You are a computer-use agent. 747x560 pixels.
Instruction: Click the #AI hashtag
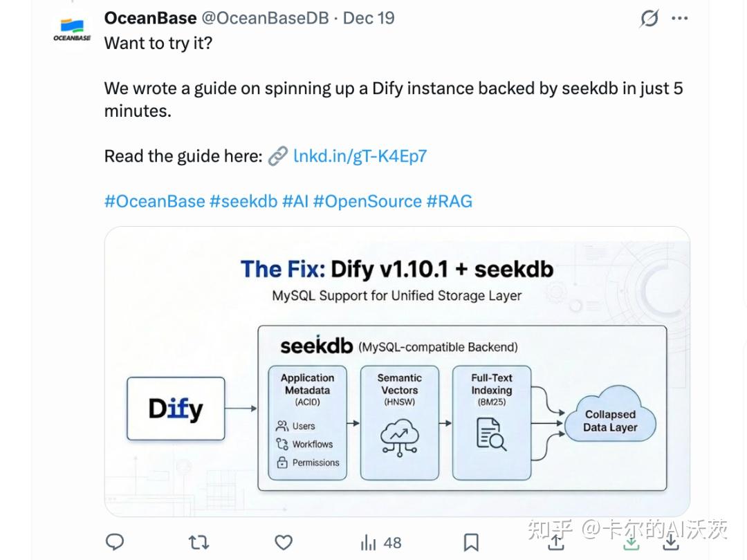tap(295, 201)
